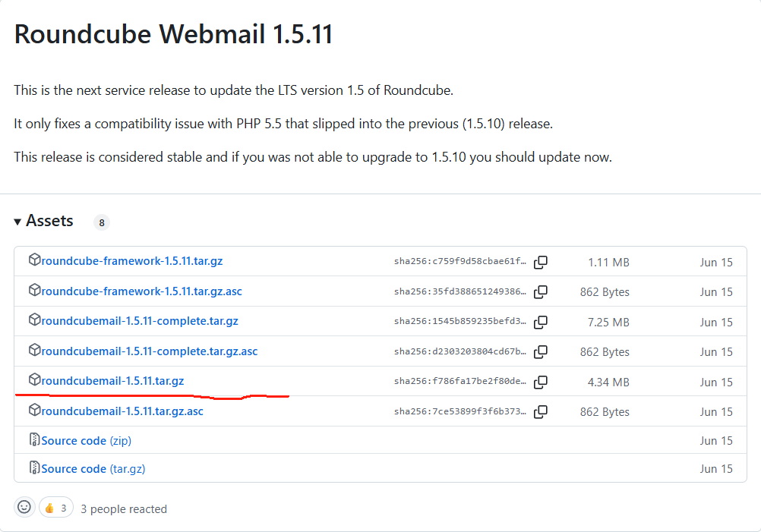Screen dimensions: 761x532
Task: Copy sha256 of roundcube-framework-1.5.11.tar.gz.asc
Action: point(541,292)
